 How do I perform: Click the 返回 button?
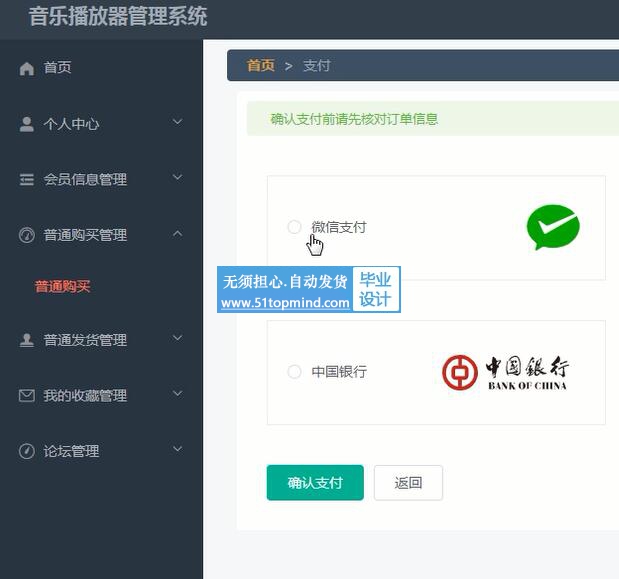tap(408, 483)
